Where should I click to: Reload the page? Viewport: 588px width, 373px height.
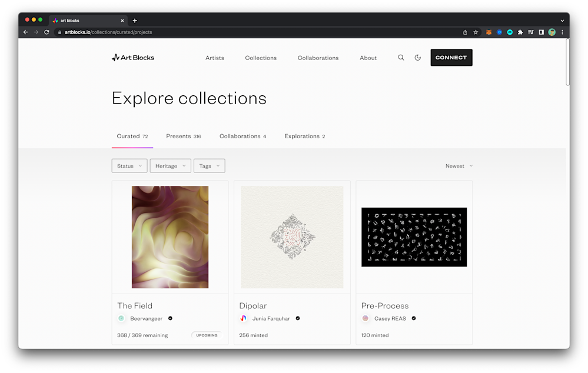46,32
